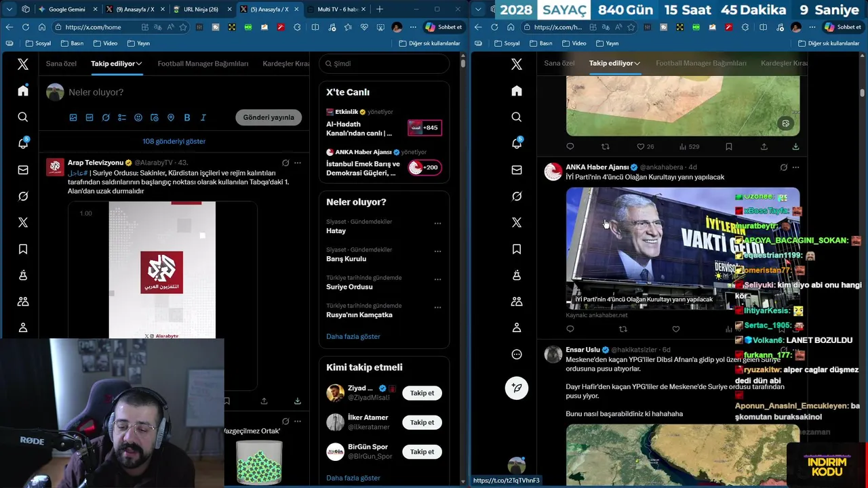Open more options for the Hatay trend
Screen dimensions: 868x488
437,223
